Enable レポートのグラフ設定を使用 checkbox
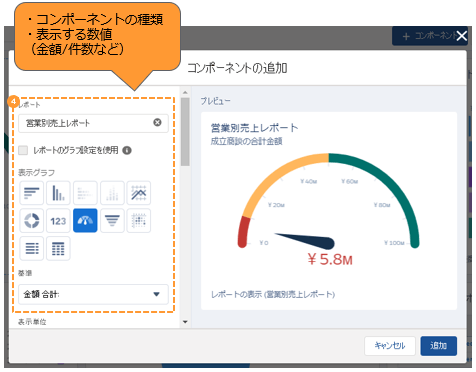 (x=23, y=150)
